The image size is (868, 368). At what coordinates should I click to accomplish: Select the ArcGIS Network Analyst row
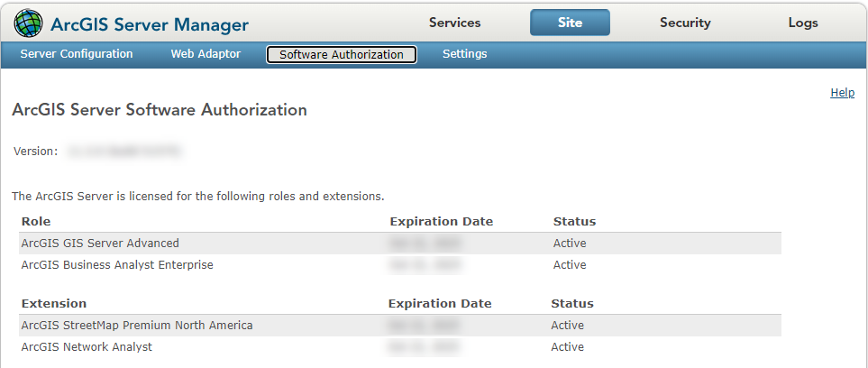point(399,347)
